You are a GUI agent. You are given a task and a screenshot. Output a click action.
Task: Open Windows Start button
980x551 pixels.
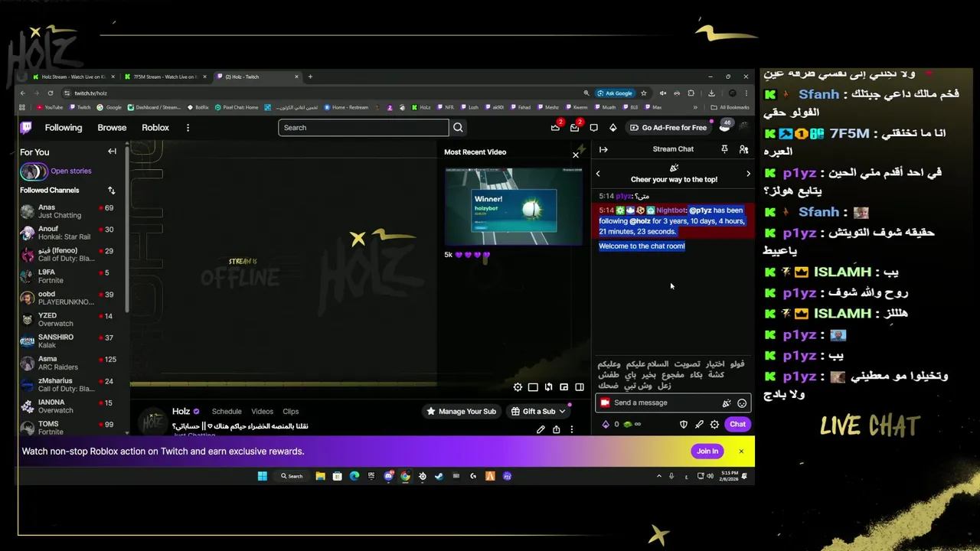(x=263, y=476)
